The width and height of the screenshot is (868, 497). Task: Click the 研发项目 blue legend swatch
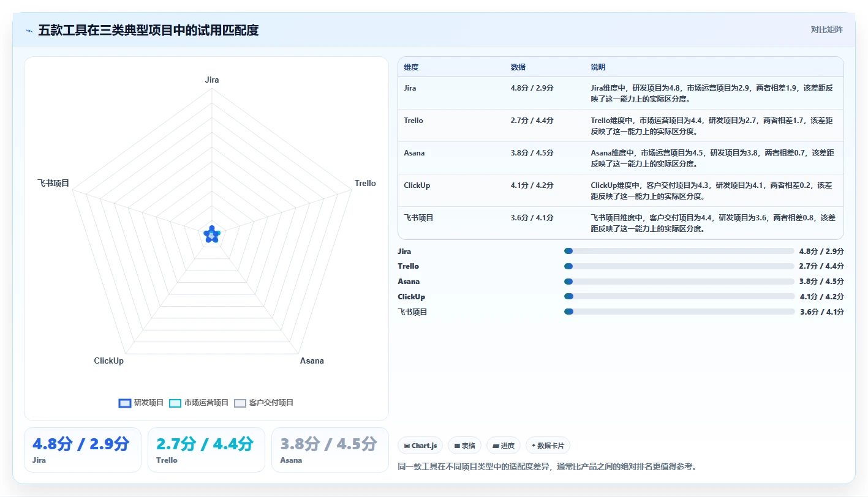click(125, 403)
